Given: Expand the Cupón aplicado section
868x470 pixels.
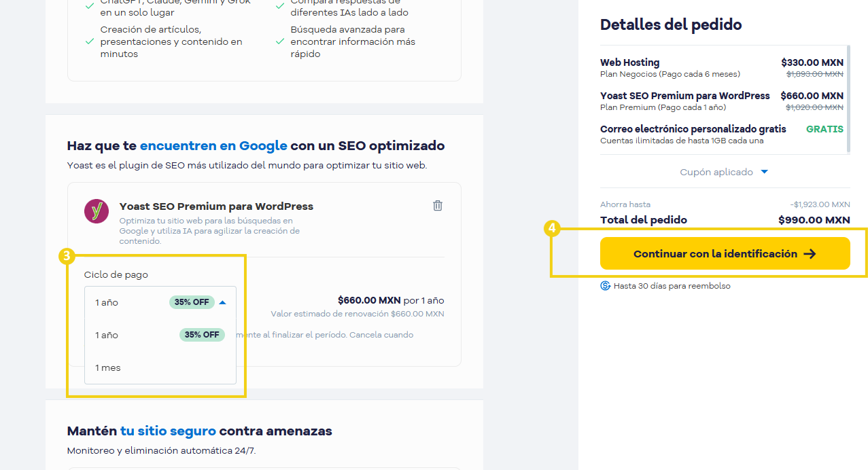Looking at the screenshot, I should [x=725, y=172].
